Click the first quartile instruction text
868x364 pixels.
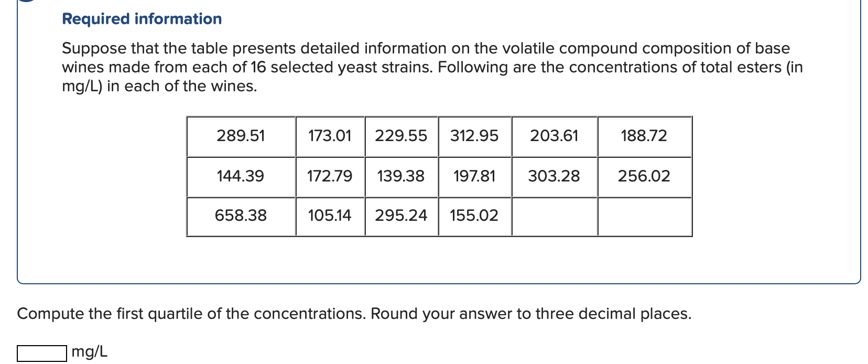tap(354, 313)
